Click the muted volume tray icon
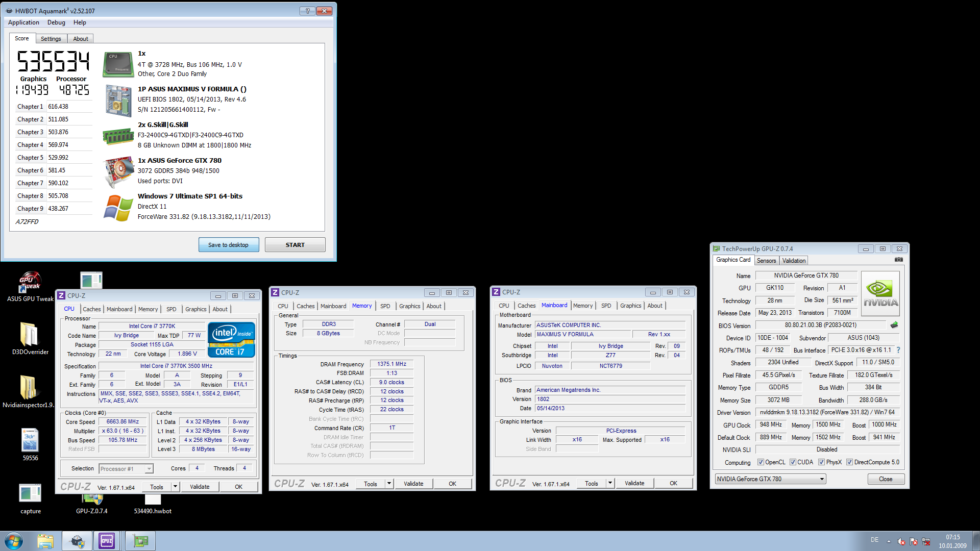The width and height of the screenshot is (980, 551). pos(901,541)
